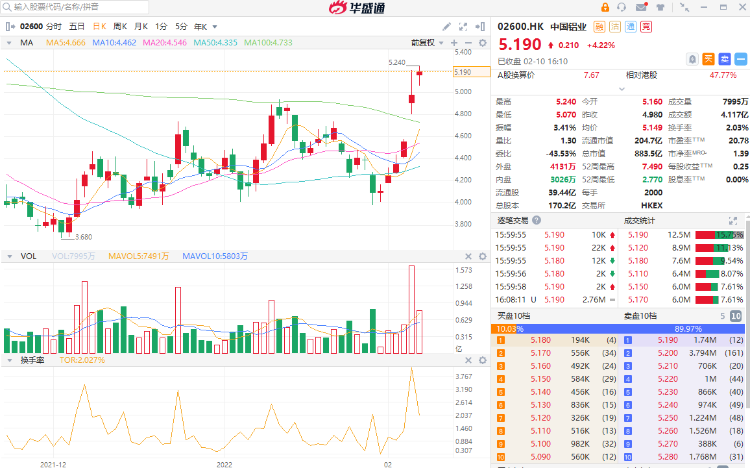Viewport: 750px width, 468px height.
Task: Toggle the MA100:4.733 line
Action: pyautogui.click(x=268, y=43)
